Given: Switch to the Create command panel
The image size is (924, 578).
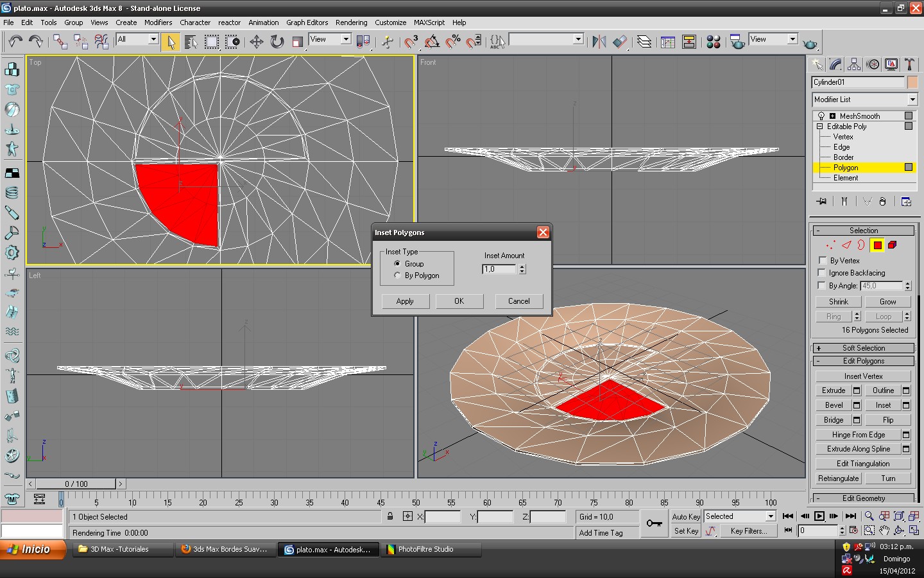Looking at the screenshot, I should 817,64.
